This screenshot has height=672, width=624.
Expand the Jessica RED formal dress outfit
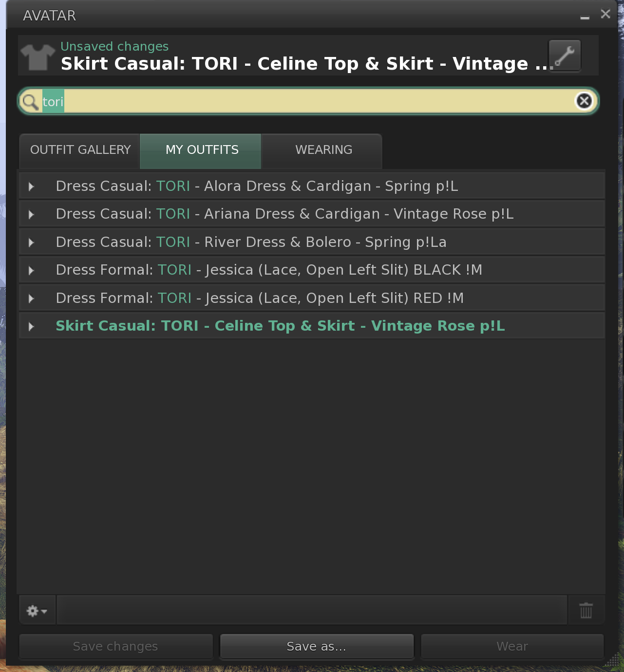pos(31,299)
